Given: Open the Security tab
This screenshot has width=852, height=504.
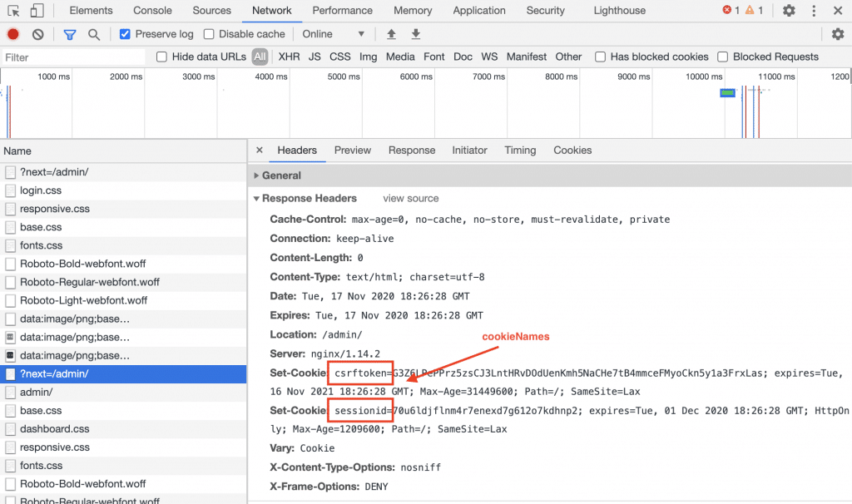Looking at the screenshot, I should 546,10.
